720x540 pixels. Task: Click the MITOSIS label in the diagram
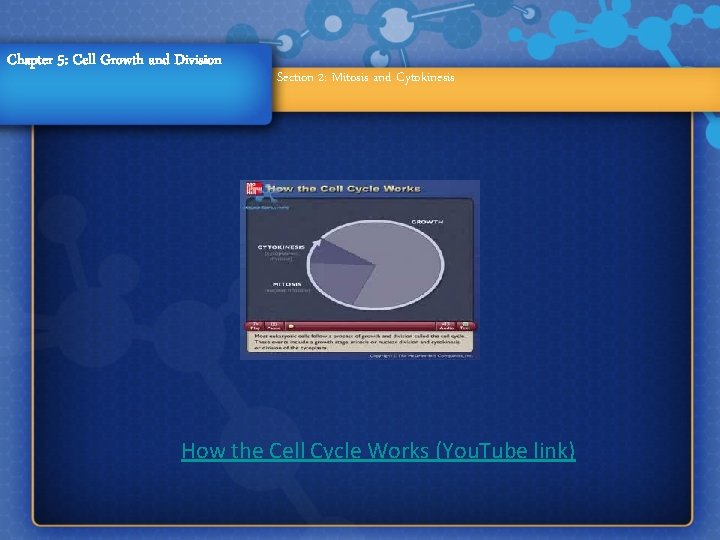[x=287, y=284]
